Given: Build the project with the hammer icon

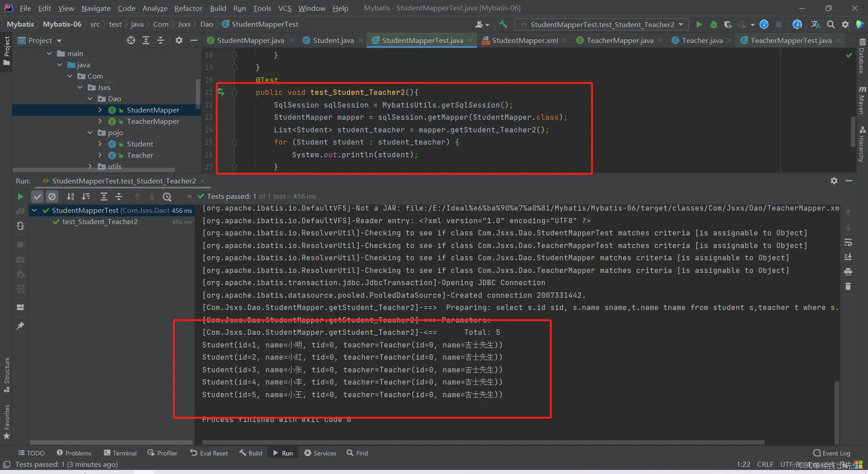Looking at the screenshot, I should tap(503, 24).
